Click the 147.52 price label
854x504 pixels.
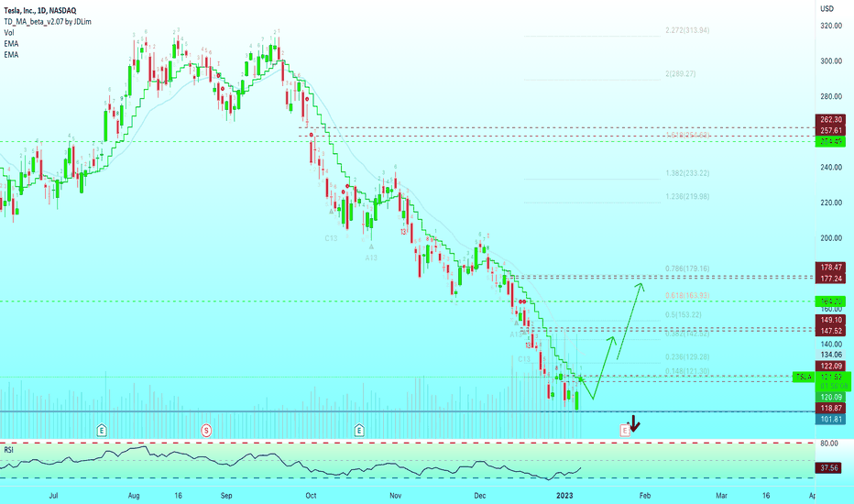pos(830,331)
